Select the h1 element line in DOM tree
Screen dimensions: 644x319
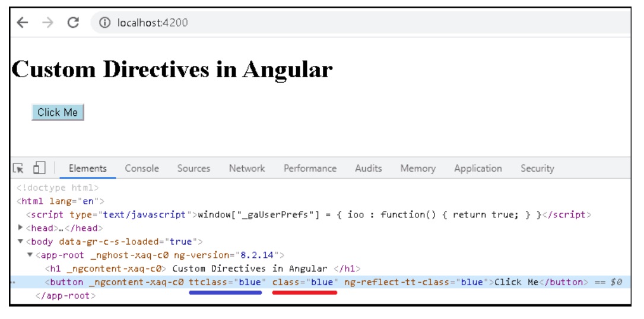tap(202, 269)
